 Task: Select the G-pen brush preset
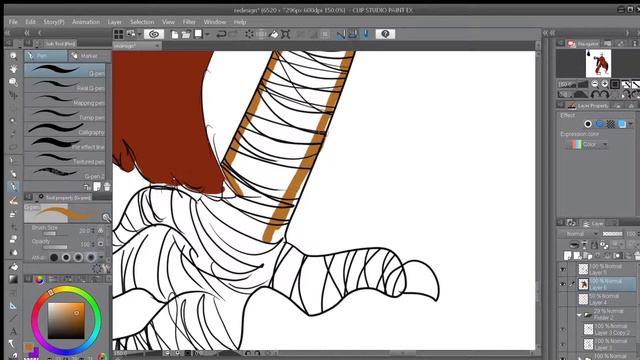(x=64, y=70)
